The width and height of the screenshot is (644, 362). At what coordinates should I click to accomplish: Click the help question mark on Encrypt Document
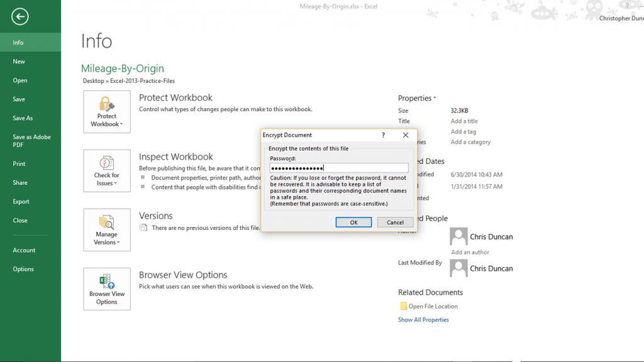coord(382,134)
